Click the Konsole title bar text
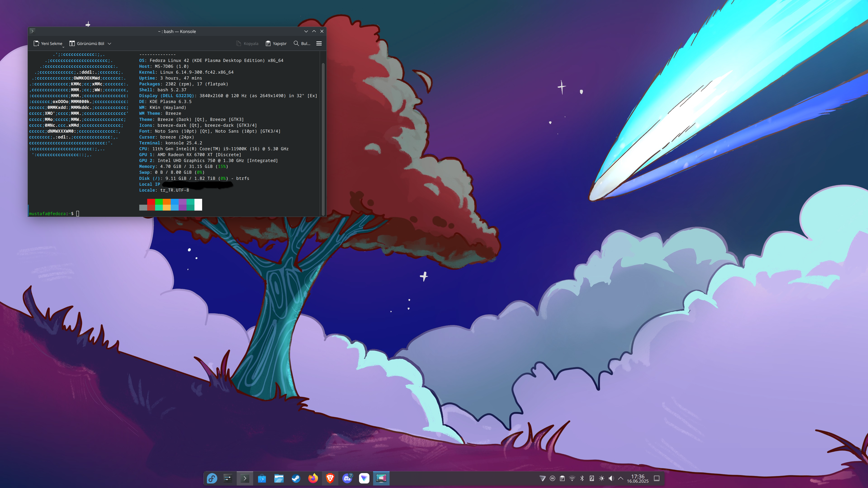 (x=177, y=31)
